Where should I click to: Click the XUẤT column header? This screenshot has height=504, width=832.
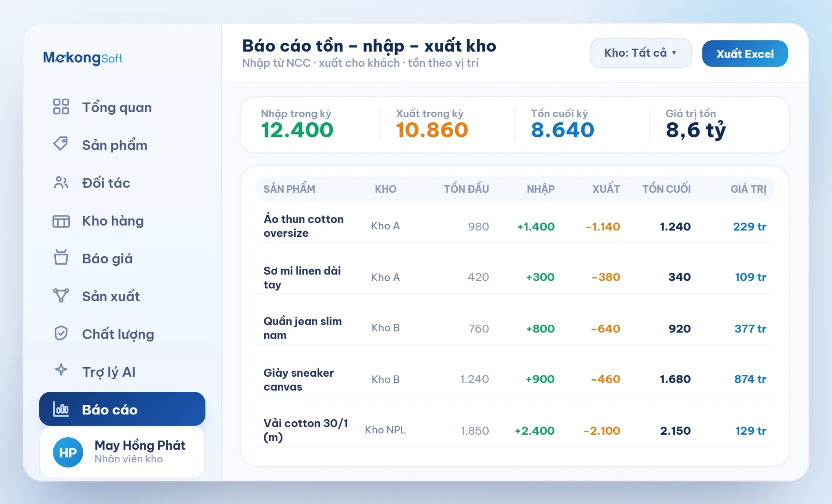click(606, 189)
